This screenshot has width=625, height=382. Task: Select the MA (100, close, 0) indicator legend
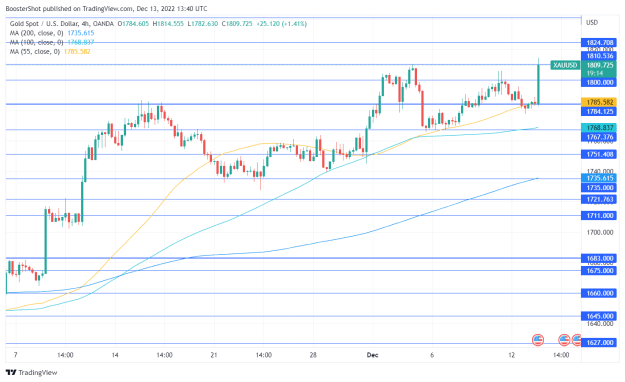[x=36, y=42]
